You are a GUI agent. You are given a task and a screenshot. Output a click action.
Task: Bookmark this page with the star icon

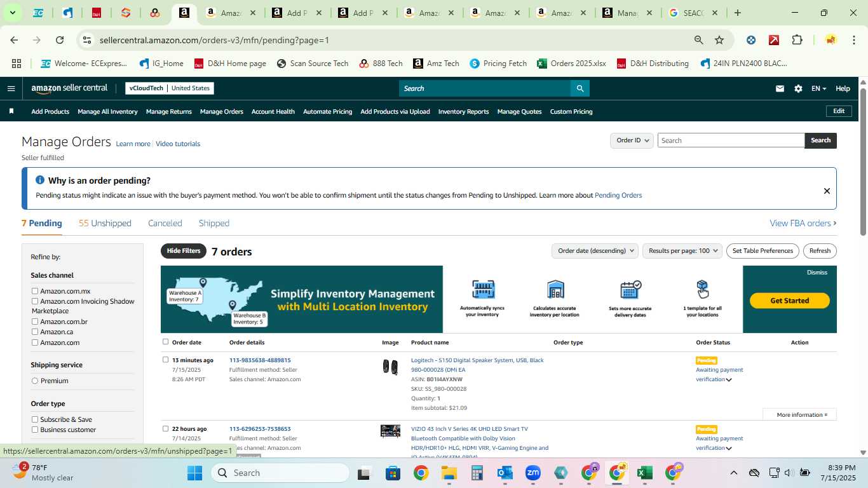(719, 40)
